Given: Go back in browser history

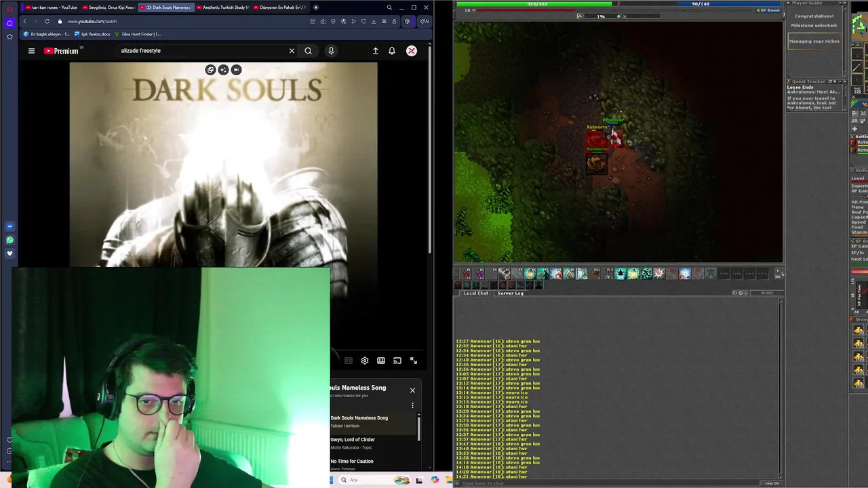Looking at the screenshot, I should tap(25, 21).
